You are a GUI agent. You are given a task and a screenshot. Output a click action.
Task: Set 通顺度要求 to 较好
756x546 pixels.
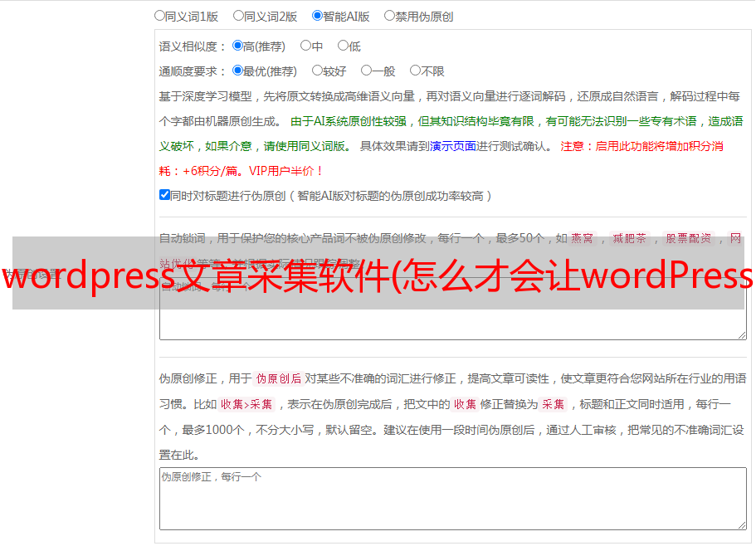click(317, 71)
